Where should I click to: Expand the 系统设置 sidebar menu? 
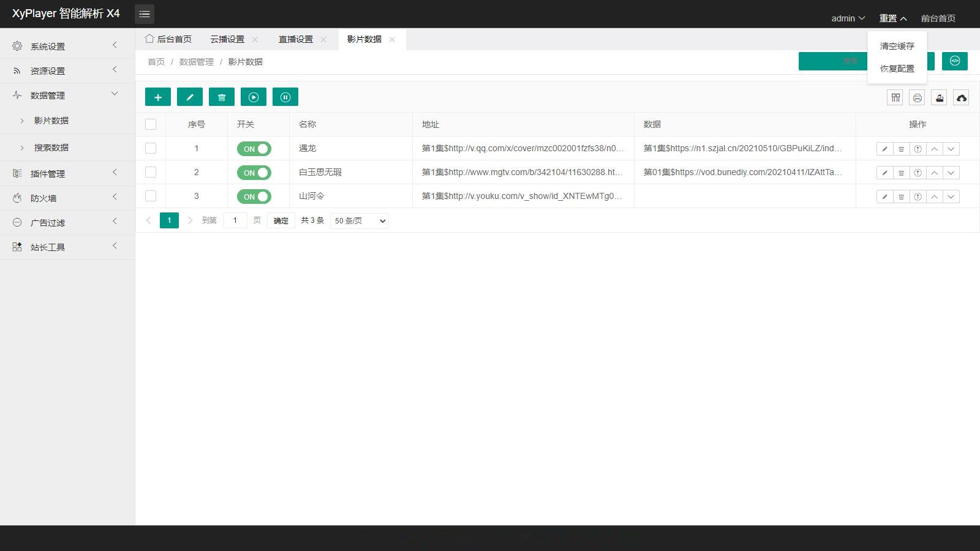click(x=67, y=46)
